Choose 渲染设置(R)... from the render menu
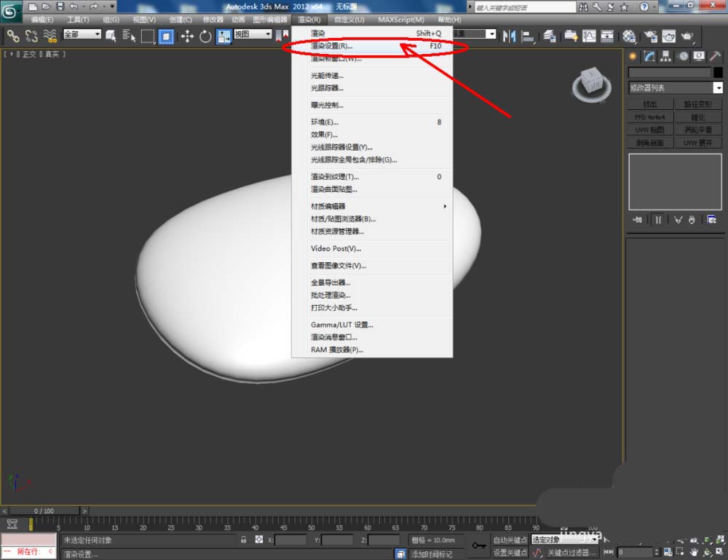This screenshot has height=560, width=728. [x=332, y=46]
